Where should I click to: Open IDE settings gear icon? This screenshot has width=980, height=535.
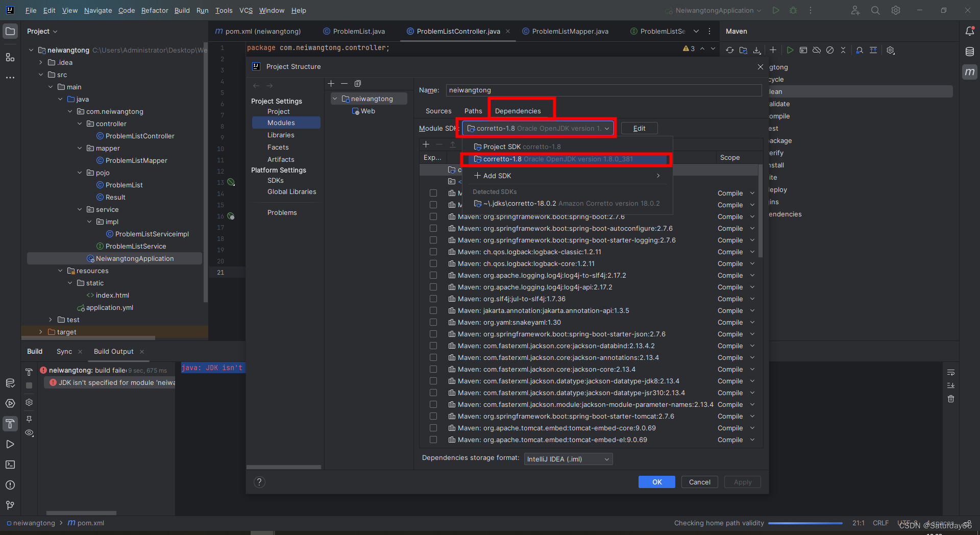[896, 10]
